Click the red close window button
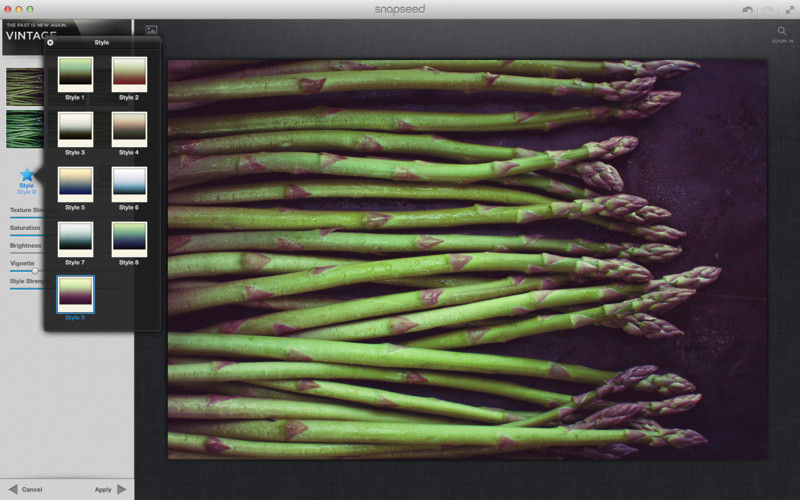The height and width of the screenshot is (500, 800). click(8, 9)
